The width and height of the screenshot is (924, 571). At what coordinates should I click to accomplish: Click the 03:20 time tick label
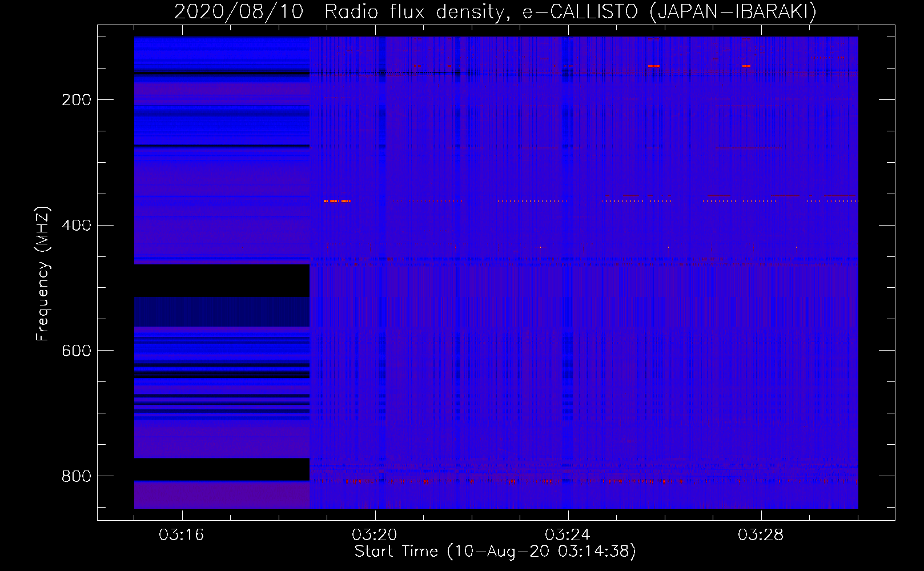tap(375, 535)
